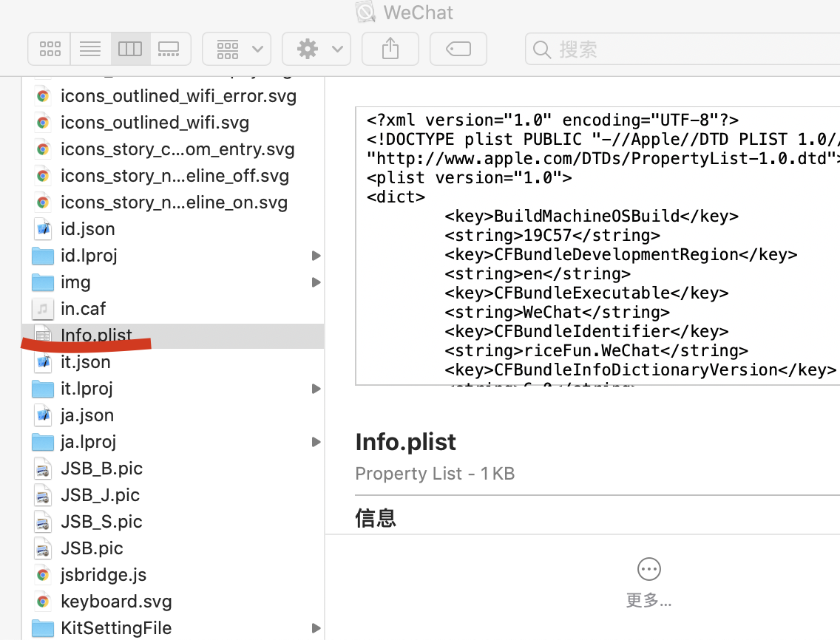Select the in.caf audio file

pos(173,309)
